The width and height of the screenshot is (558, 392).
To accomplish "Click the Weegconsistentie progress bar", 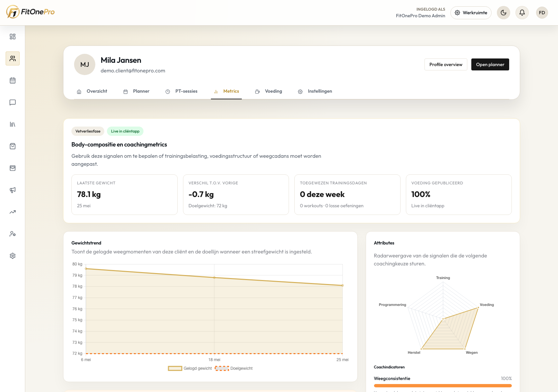I will pyautogui.click(x=443, y=386).
